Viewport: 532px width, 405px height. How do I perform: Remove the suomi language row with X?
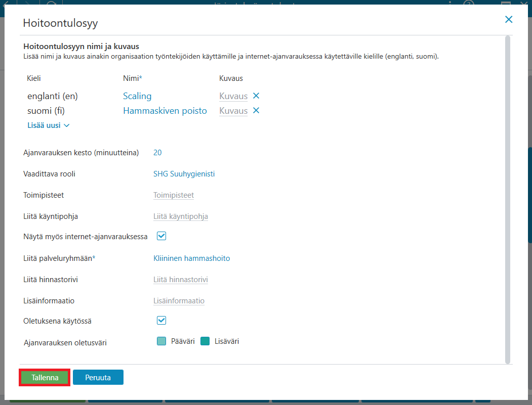point(256,111)
